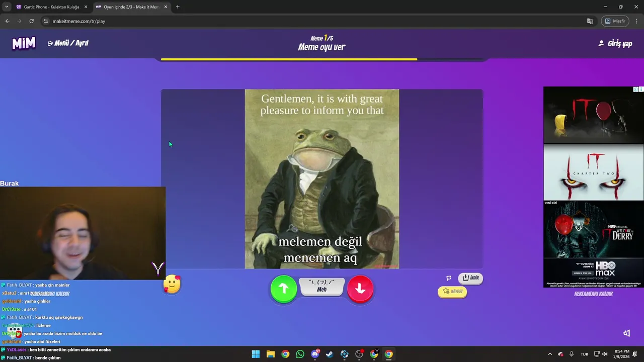Reload the page with the refresh icon
The width and height of the screenshot is (644, 362).
coord(31,21)
